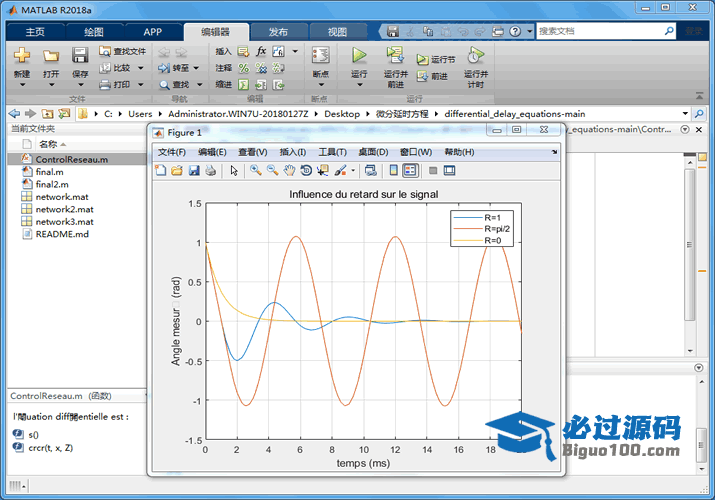715x500 pixels.
Task: Save the script with the Save icon
Action: [x=80, y=56]
